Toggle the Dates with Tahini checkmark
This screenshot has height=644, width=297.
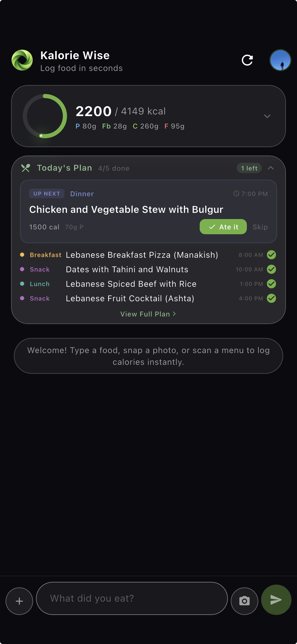[x=271, y=269]
